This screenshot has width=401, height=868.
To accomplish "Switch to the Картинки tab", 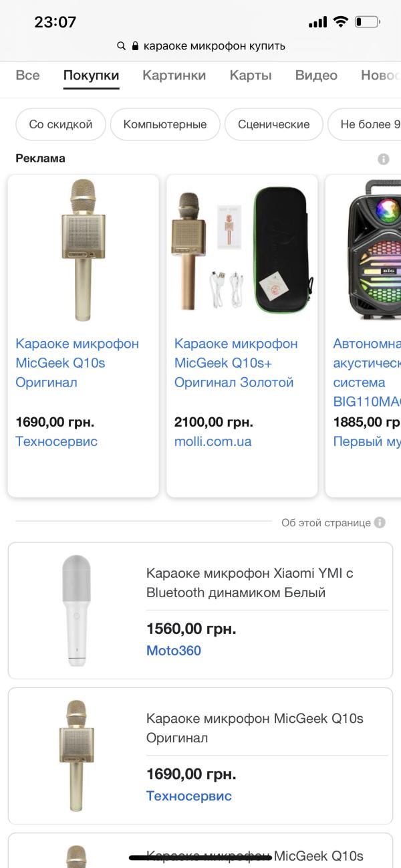I will click(174, 76).
